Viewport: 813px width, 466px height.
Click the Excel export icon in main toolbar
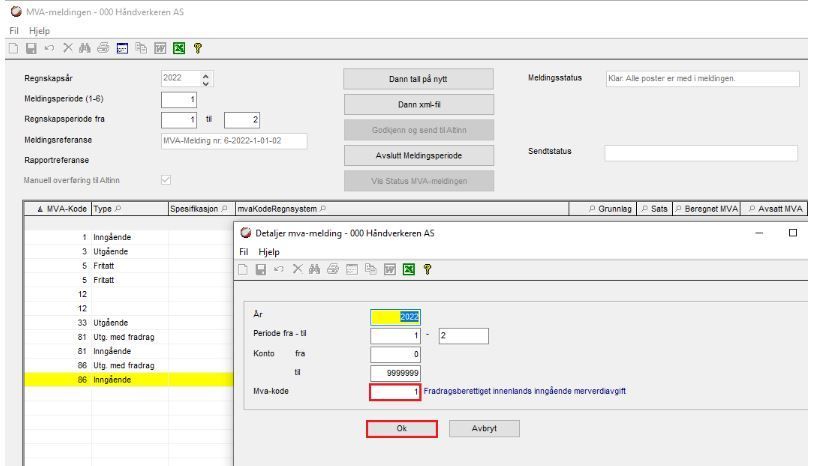(x=179, y=48)
